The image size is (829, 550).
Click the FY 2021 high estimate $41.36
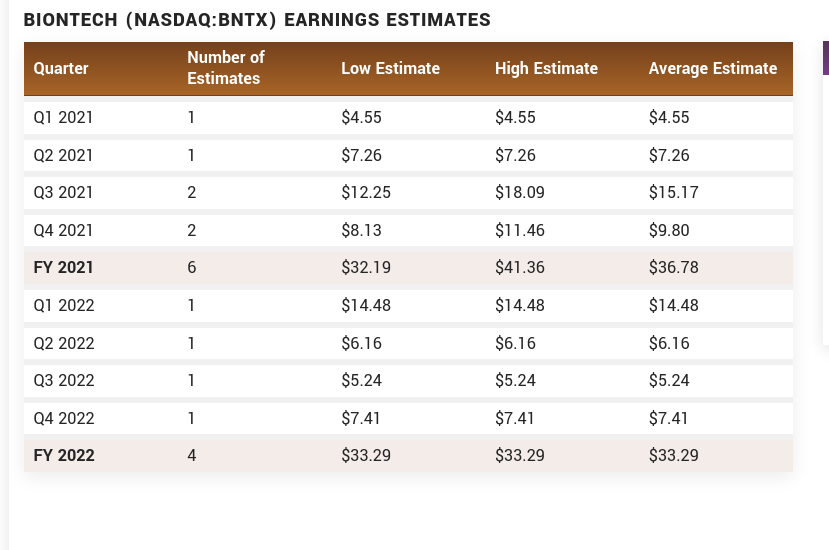[x=519, y=268]
